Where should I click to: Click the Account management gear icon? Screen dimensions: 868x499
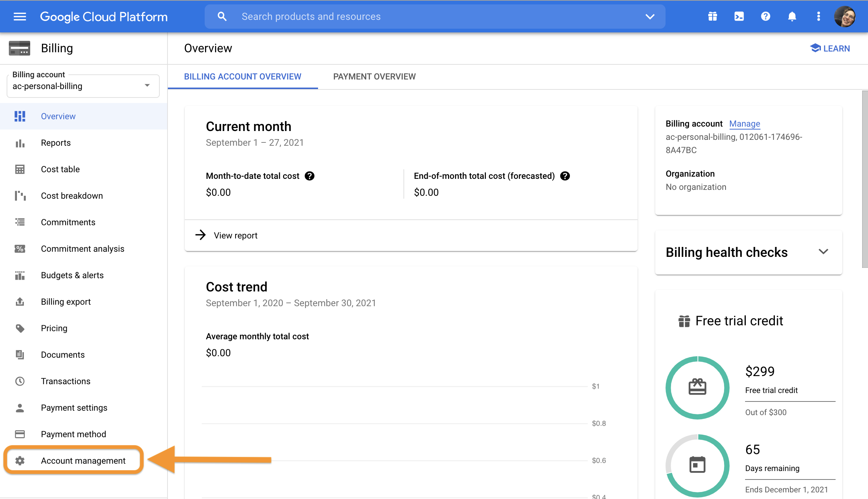20,461
